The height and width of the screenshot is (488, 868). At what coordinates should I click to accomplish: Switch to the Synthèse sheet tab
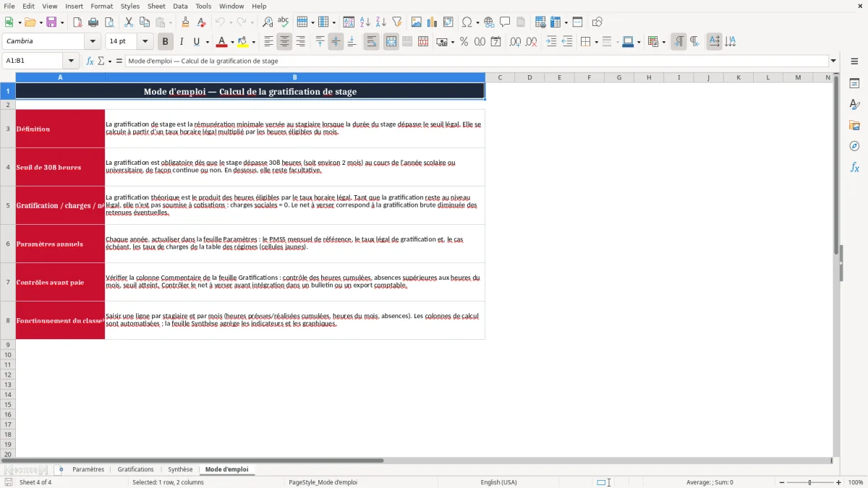pyautogui.click(x=180, y=469)
